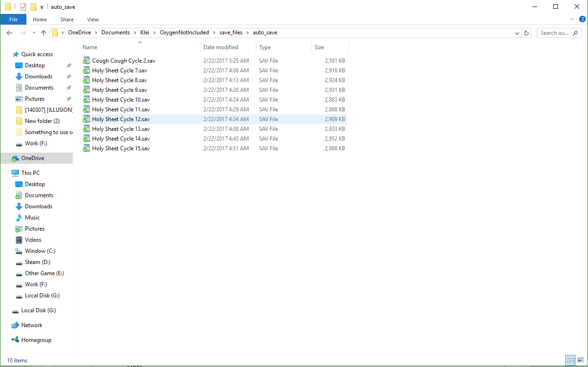Expand the address bar history dropdown
This screenshot has height=367, width=588.
517,33
